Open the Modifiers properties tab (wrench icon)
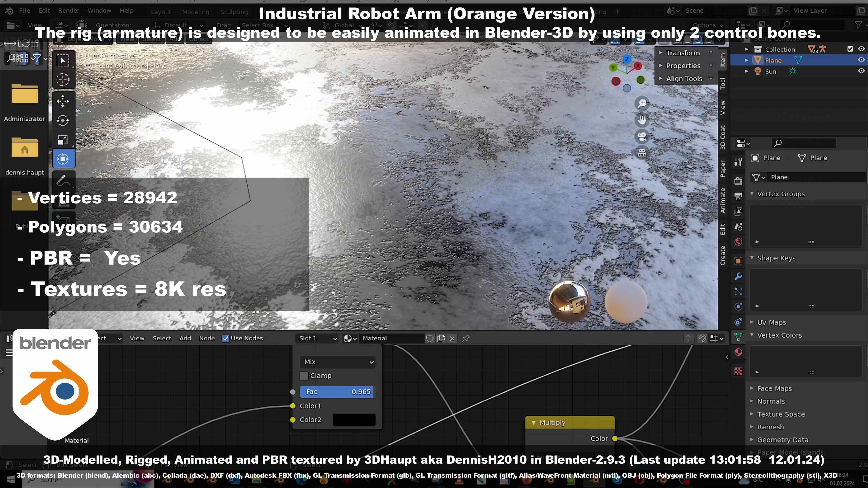Viewport: 868px width, 488px height. [x=738, y=277]
